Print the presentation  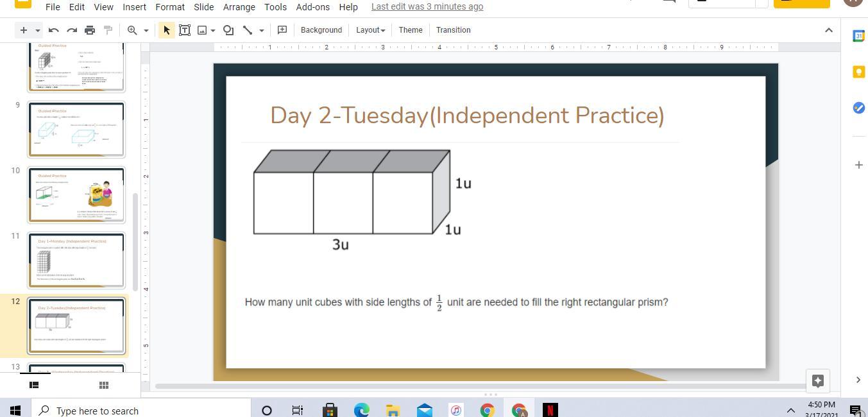(x=90, y=30)
